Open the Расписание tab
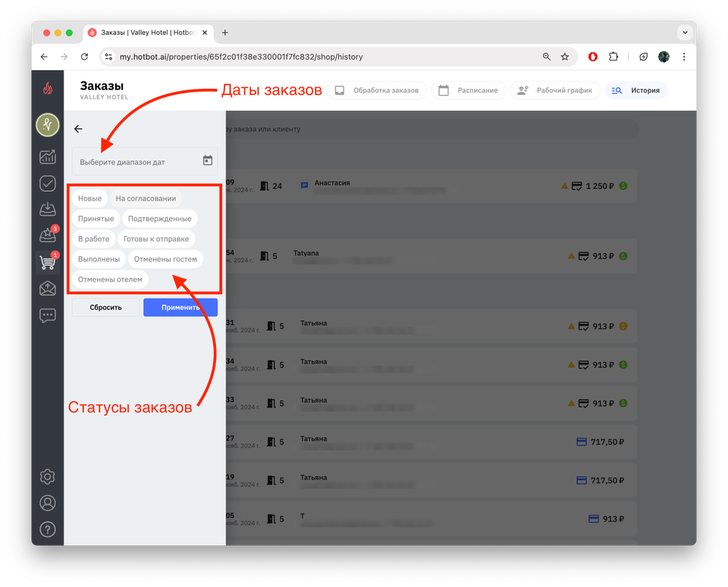Viewport: 728px width, 587px height. pyautogui.click(x=468, y=90)
